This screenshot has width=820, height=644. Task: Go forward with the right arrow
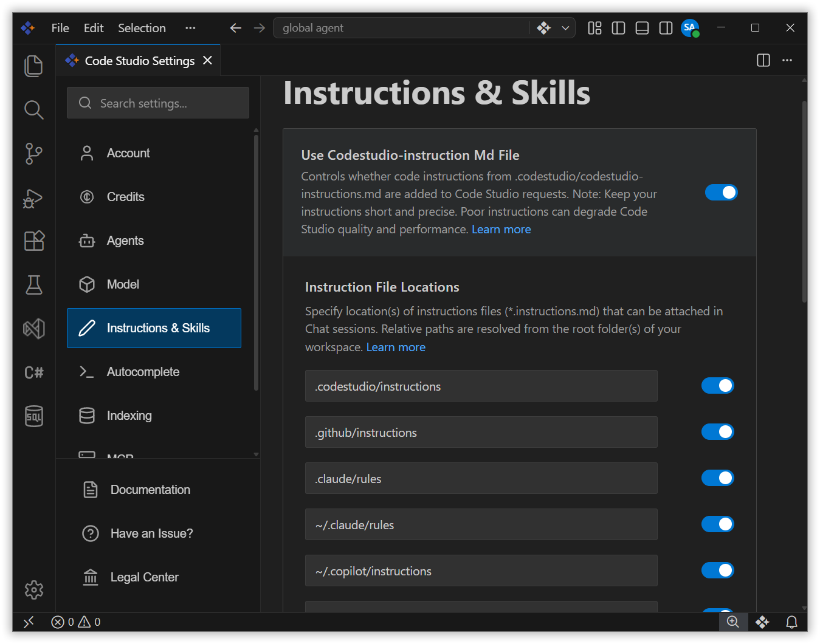[260, 28]
